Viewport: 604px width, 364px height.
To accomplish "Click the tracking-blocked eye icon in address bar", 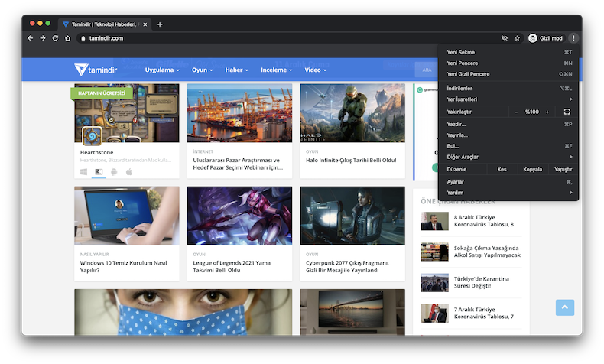I will click(x=505, y=38).
